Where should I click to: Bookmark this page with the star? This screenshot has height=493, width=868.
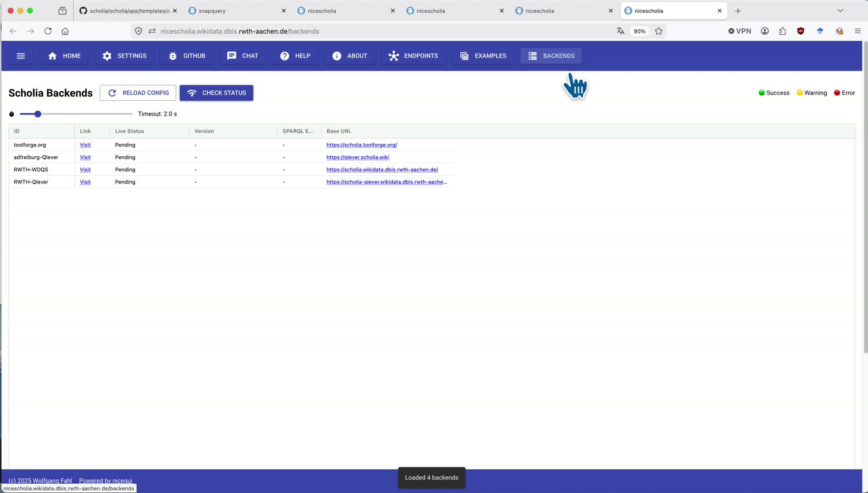(x=659, y=31)
